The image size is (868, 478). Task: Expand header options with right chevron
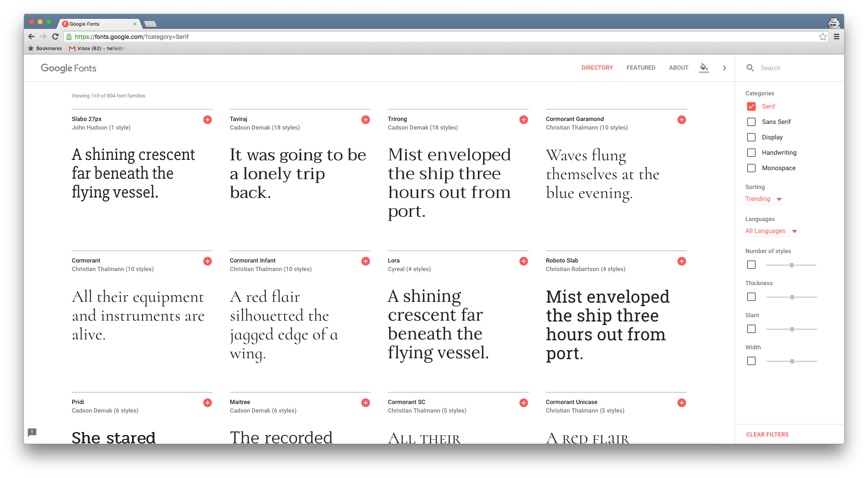pyautogui.click(x=724, y=68)
